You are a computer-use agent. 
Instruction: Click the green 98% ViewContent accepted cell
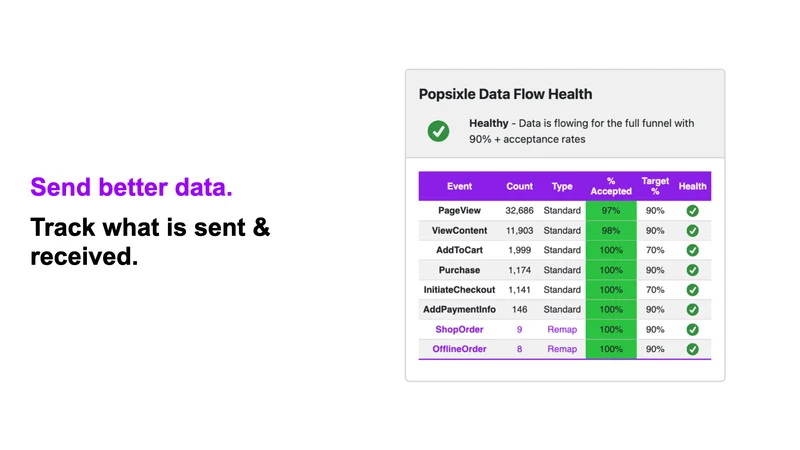[x=611, y=231]
